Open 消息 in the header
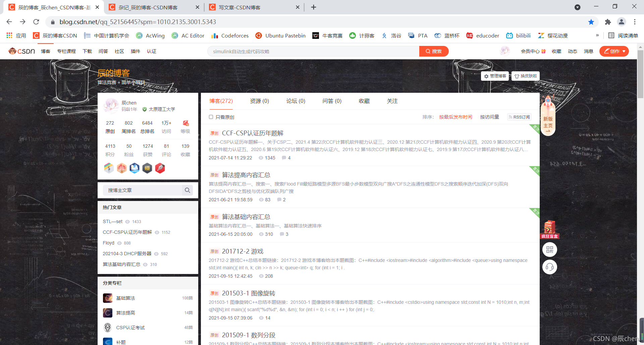 coord(588,51)
